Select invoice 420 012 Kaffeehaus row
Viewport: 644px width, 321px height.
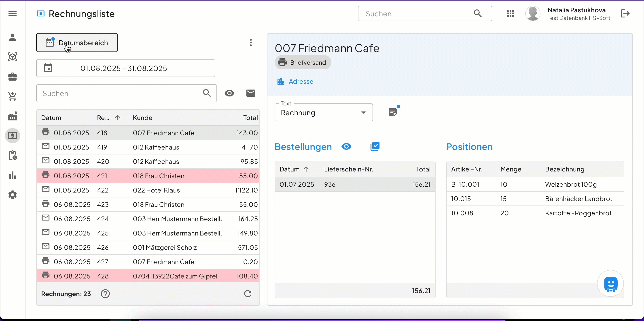148,161
